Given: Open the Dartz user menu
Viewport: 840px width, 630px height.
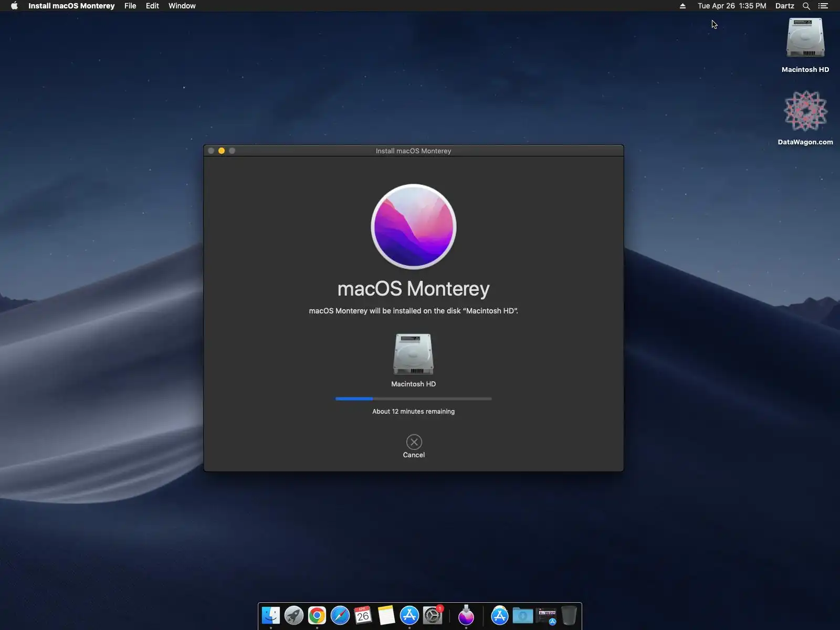Looking at the screenshot, I should tap(785, 6).
